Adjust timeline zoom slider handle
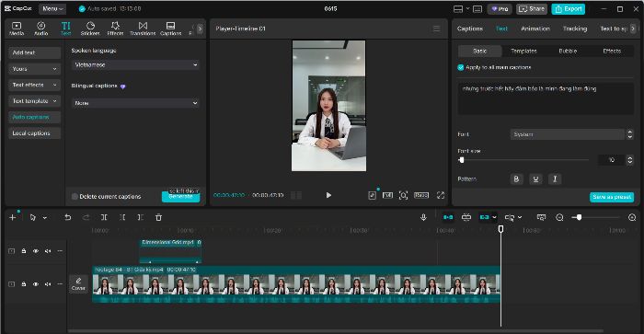 (579, 217)
